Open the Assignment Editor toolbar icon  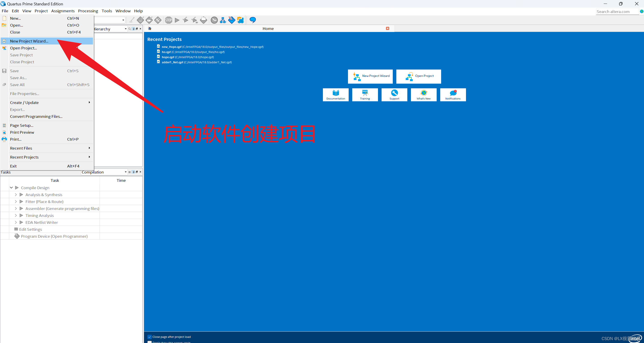pos(140,20)
